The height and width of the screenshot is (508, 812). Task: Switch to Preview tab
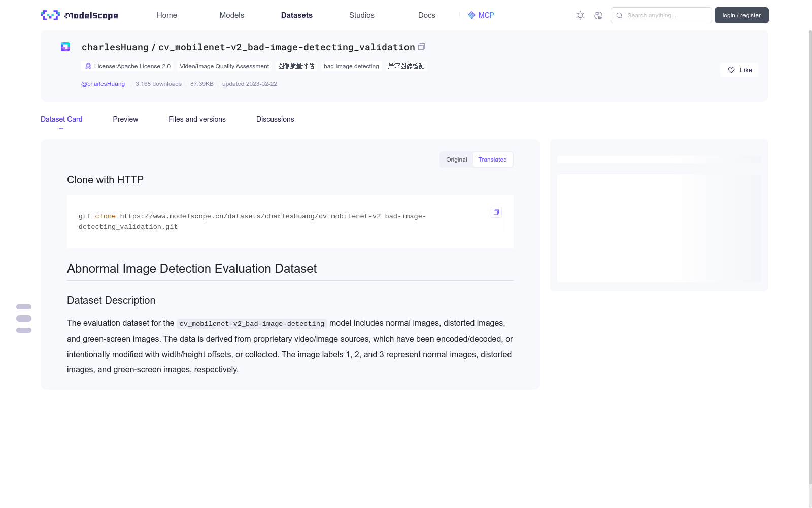click(125, 119)
